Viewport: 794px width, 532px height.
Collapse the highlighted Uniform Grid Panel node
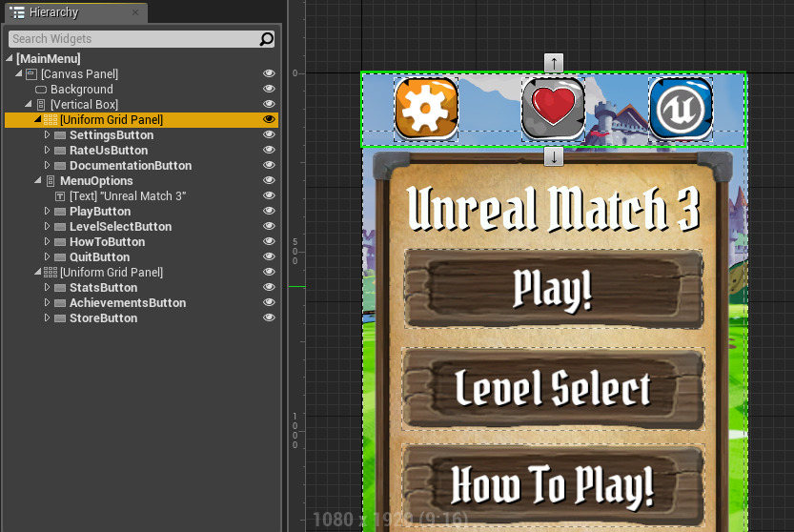[38, 119]
